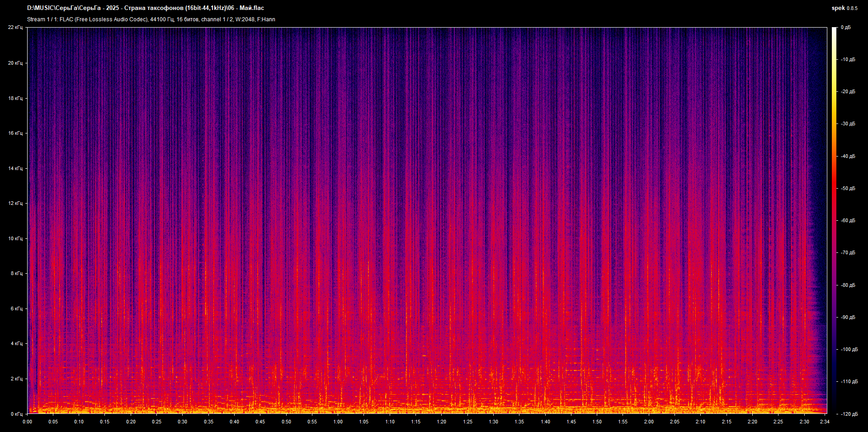Click the 2:34 end time label

[825, 422]
